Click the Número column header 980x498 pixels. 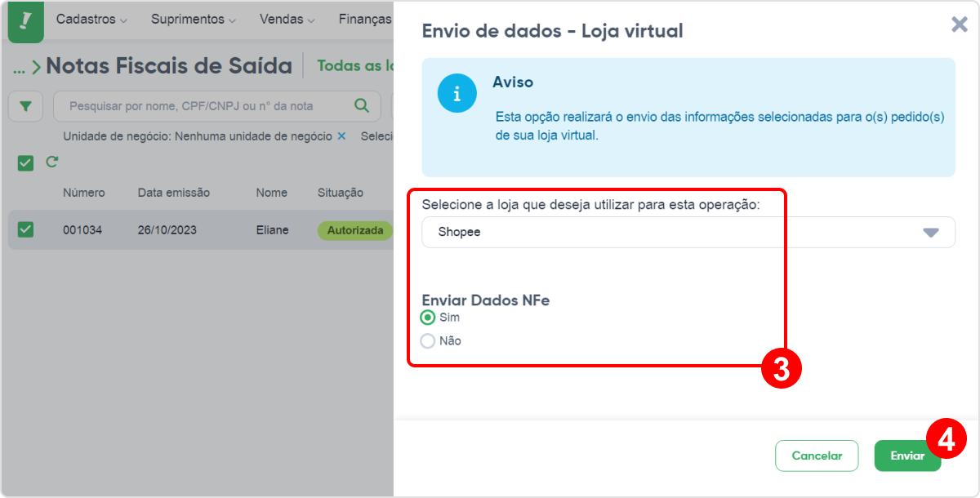[x=84, y=193]
